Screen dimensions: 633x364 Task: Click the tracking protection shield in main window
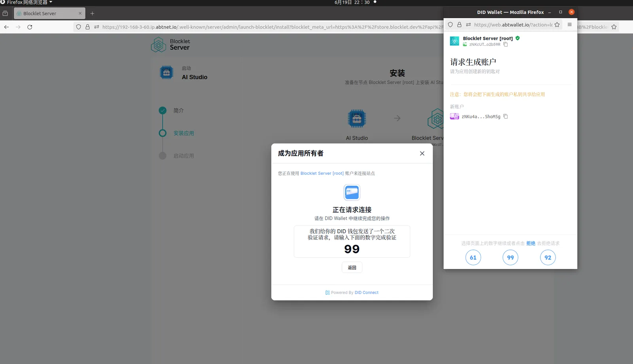point(78,27)
